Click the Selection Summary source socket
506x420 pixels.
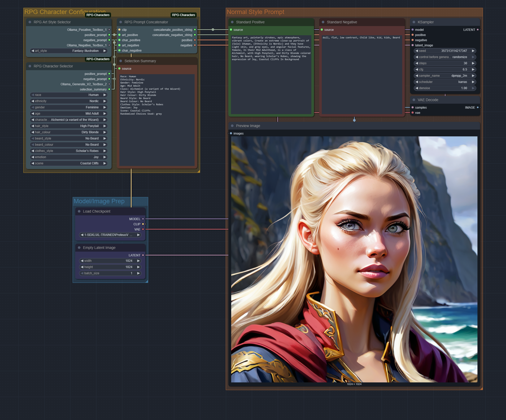pyautogui.click(x=119, y=69)
